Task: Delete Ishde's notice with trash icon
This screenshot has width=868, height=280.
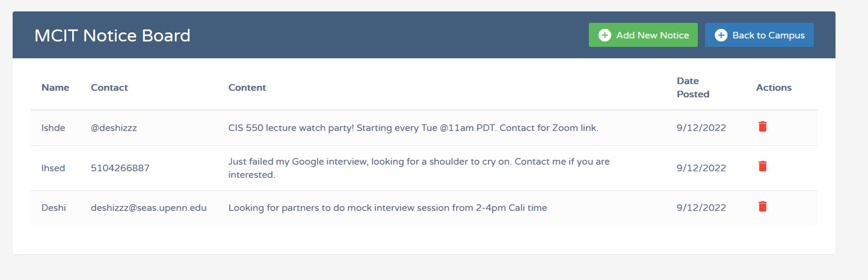Action: (x=762, y=127)
